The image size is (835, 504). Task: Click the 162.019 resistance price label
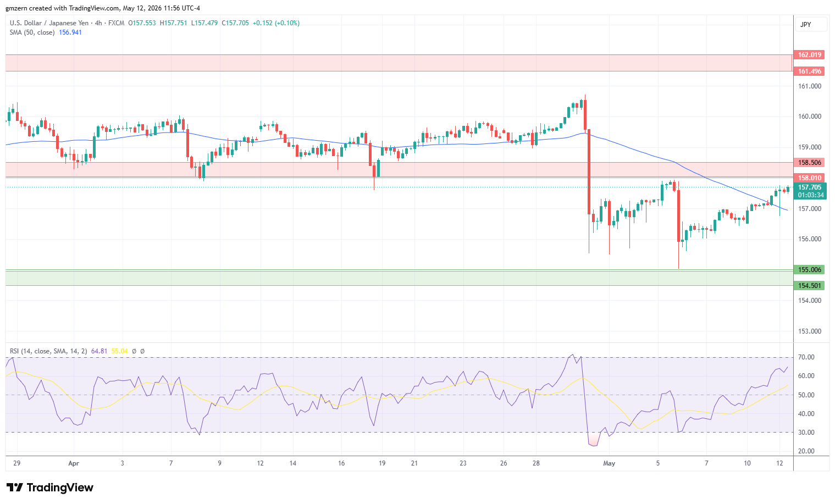tap(810, 55)
